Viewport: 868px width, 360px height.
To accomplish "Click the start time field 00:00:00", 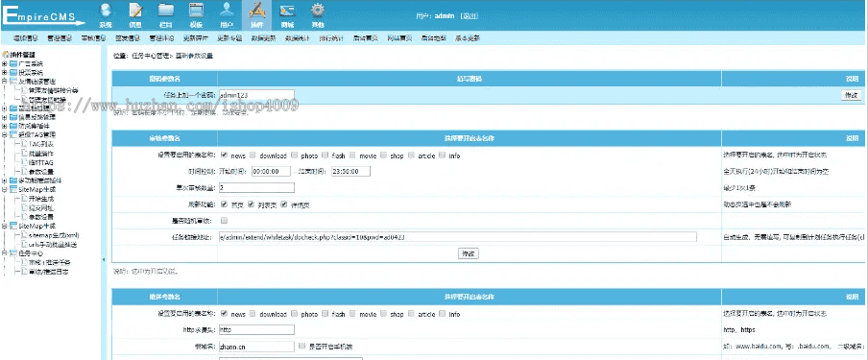I will tap(271, 171).
